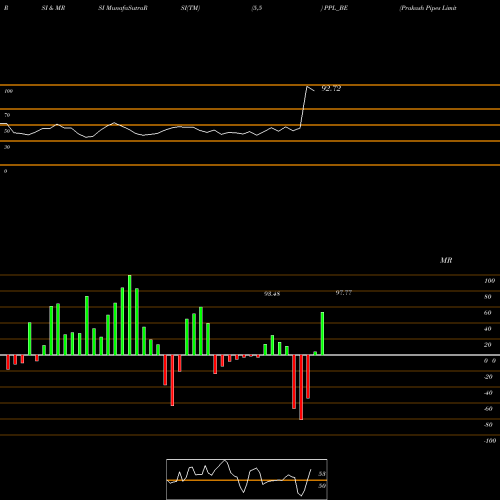Click the 53 value in the mini chart

coord(322,474)
